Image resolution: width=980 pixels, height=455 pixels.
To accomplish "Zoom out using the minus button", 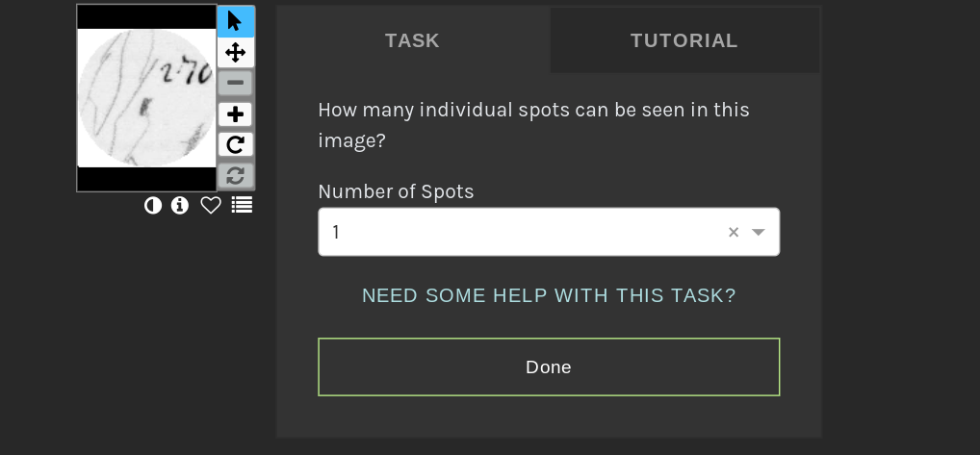I will click(x=235, y=83).
